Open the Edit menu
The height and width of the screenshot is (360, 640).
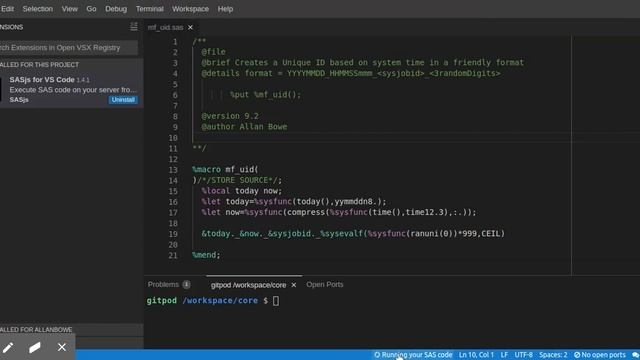7,9
